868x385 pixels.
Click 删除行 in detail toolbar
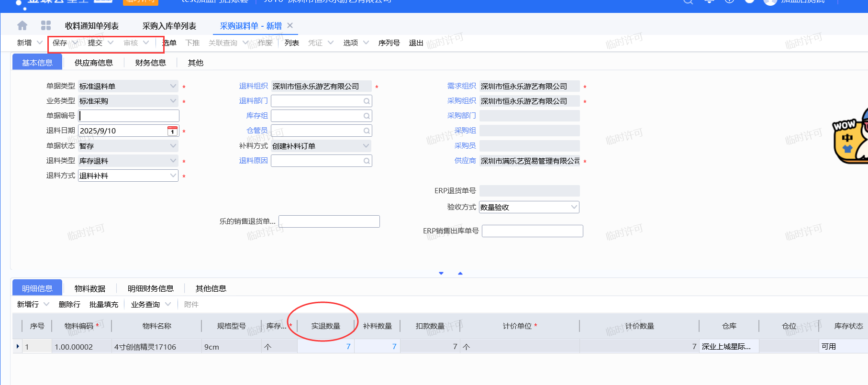[x=69, y=305]
